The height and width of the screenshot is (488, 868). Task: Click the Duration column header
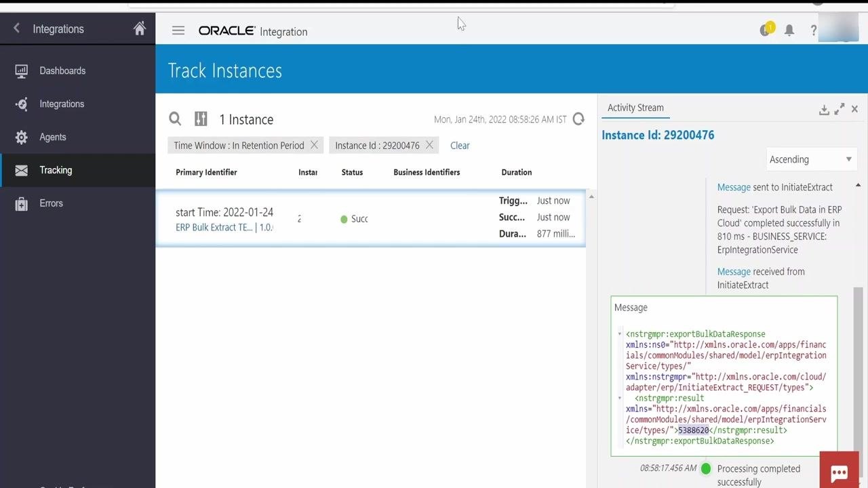(x=517, y=172)
